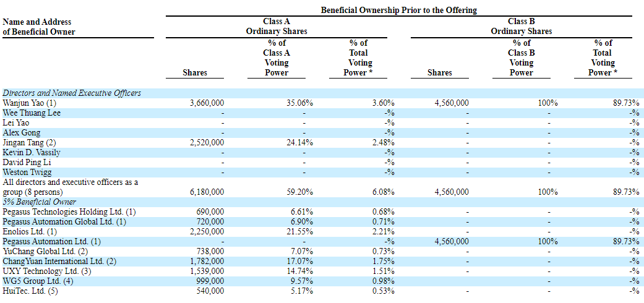Click the '5% Beneficial Owner' section heading
This screenshot has width=644, height=303.
pos(39,202)
